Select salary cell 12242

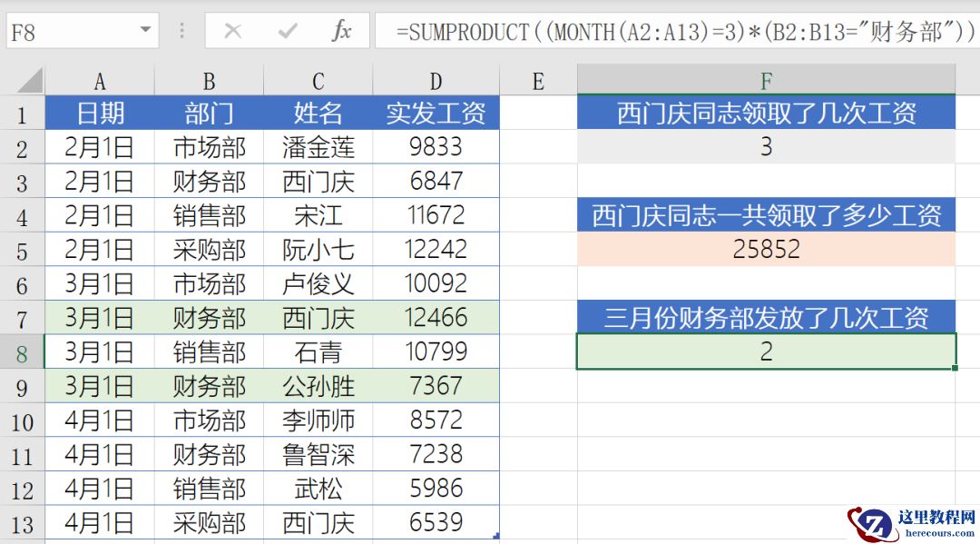pyautogui.click(x=436, y=250)
